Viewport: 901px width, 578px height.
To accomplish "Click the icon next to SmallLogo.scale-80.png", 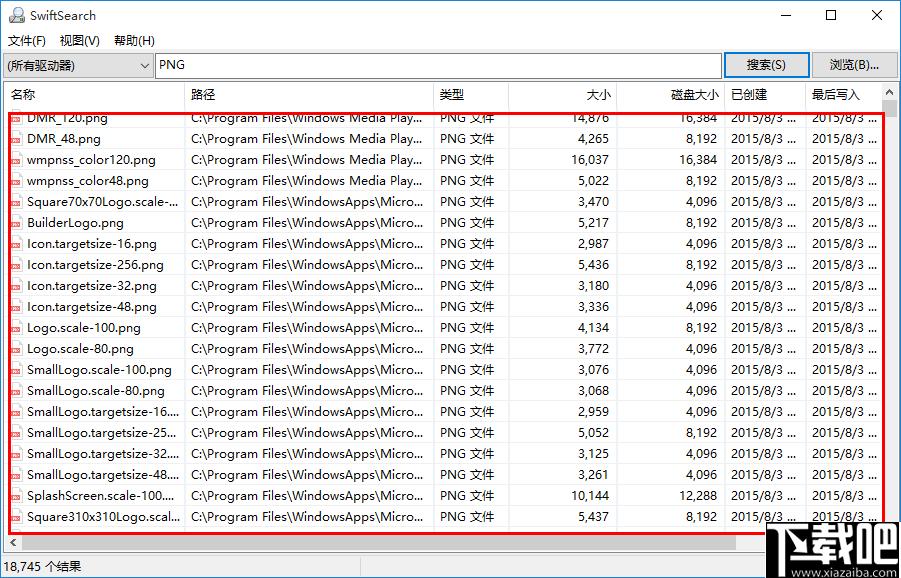I will click(x=16, y=391).
